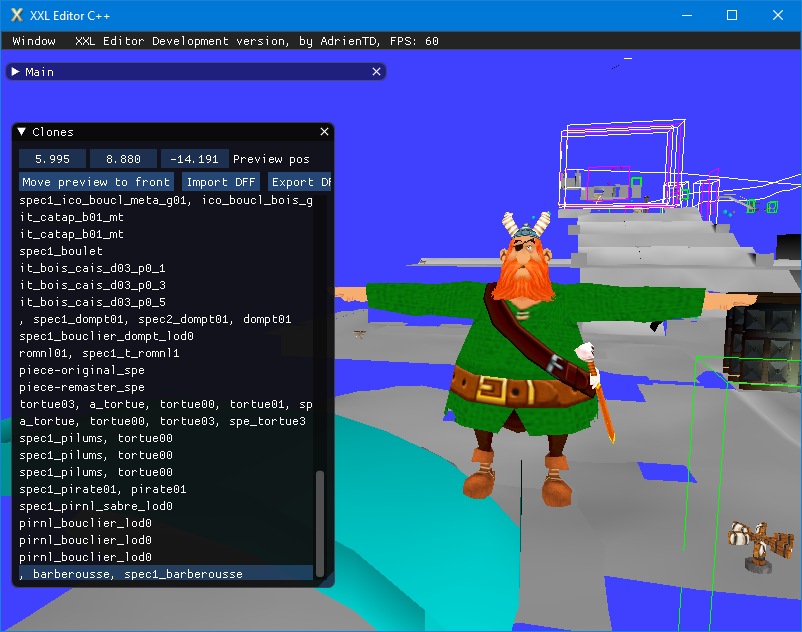
Task: Select spec1_dompt01, spec2_dompt01 row
Action: (x=166, y=319)
